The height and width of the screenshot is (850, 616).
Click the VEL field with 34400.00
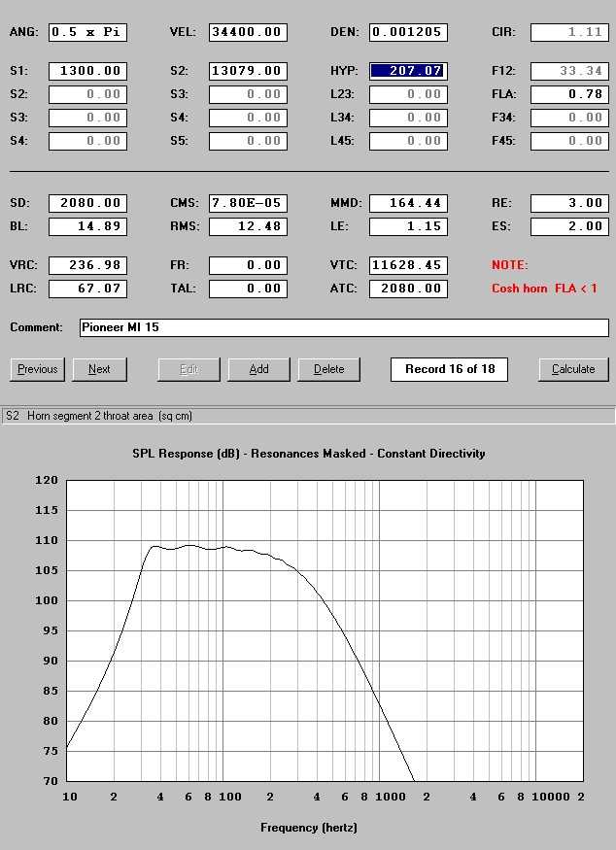pyautogui.click(x=248, y=32)
